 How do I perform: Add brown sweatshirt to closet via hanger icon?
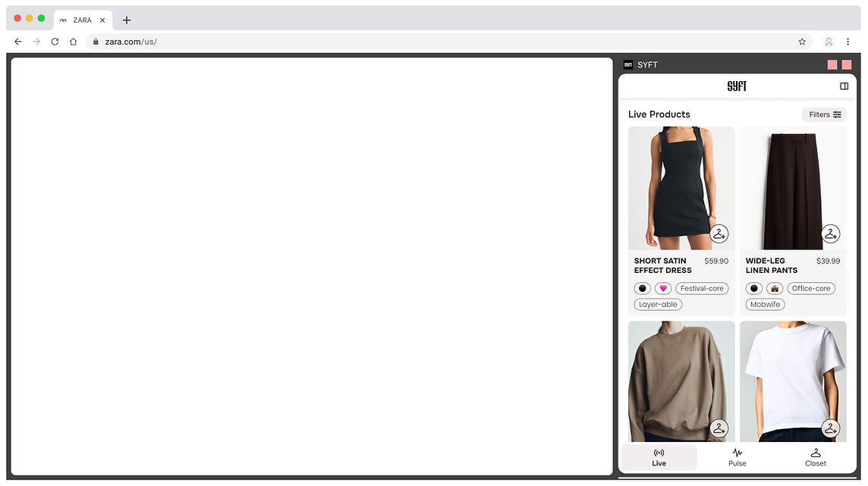click(x=719, y=428)
